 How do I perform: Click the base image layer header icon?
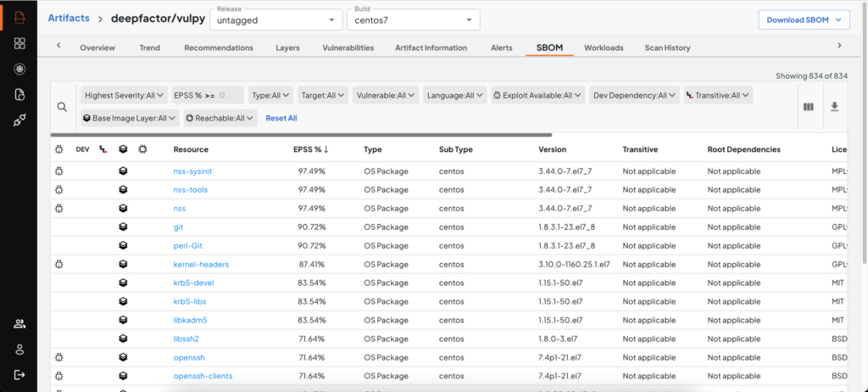click(x=123, y=149)
